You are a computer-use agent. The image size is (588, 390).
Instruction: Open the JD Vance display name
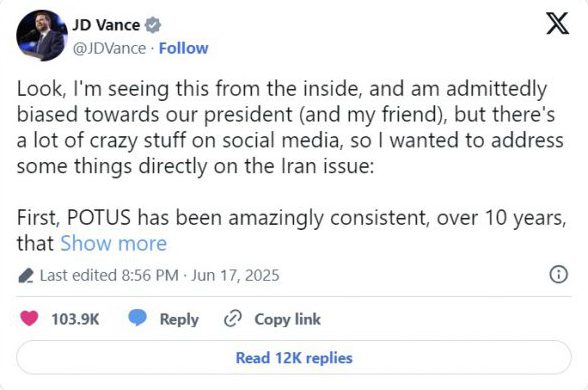(106, 25)
